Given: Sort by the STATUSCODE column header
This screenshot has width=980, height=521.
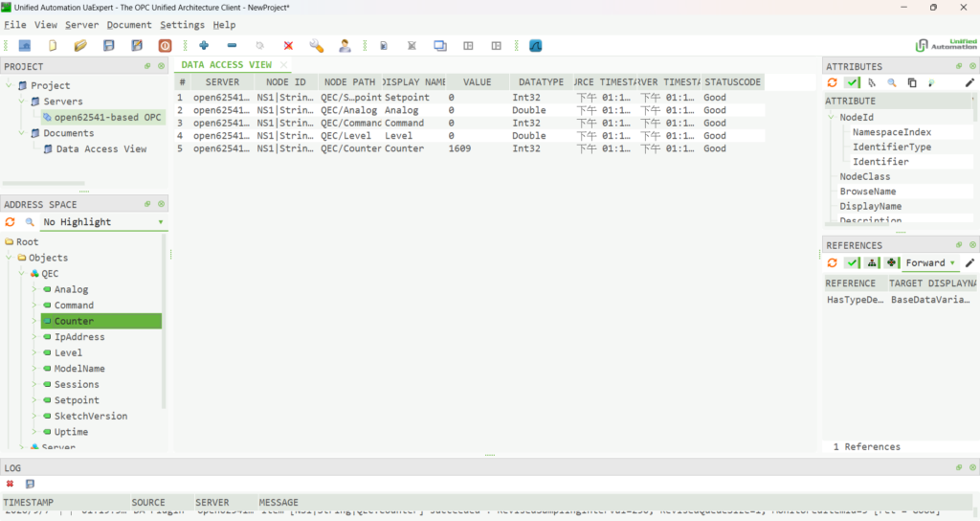Looking at the screenshot, I should point(732,82).
